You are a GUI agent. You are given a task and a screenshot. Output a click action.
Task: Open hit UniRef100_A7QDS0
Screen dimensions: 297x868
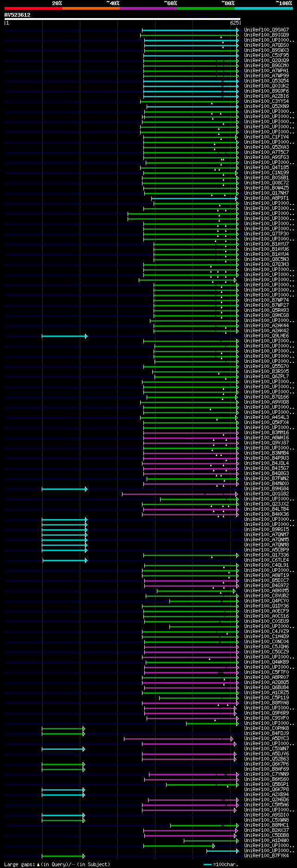[266, 45]
